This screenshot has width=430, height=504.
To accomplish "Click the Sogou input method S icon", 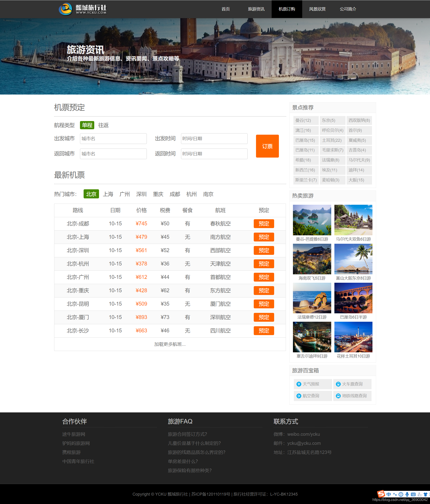I will [x=381, y=494].
